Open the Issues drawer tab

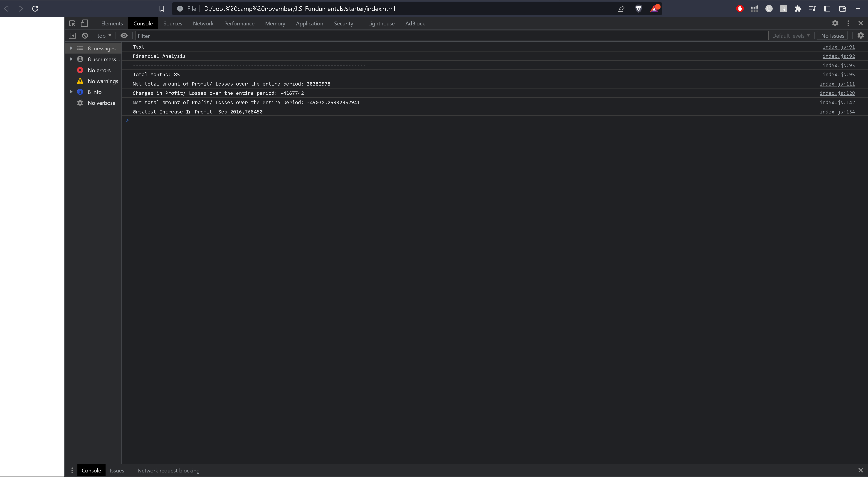click(x=117, y=470)
